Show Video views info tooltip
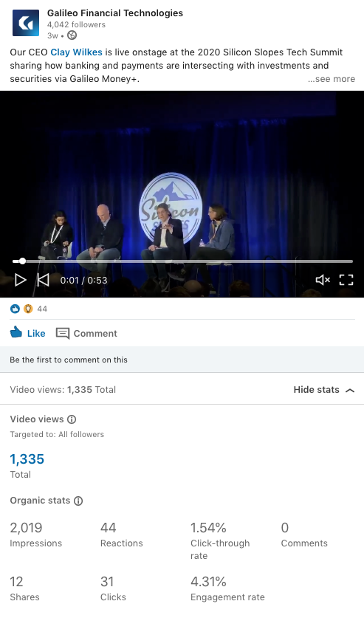Screen dimensions: 364x618 72,419
